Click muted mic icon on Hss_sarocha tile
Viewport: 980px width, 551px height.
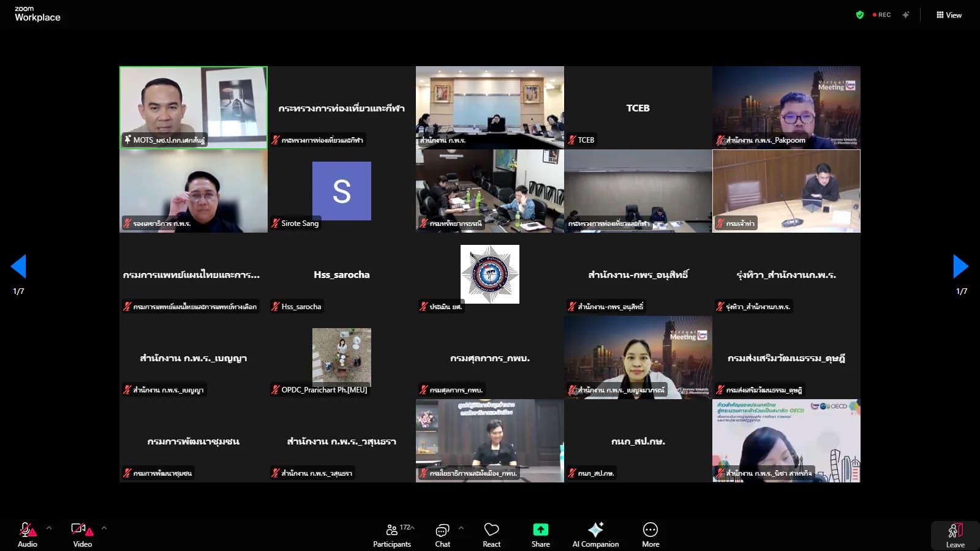pyautogui.click(x=276, y=306)
